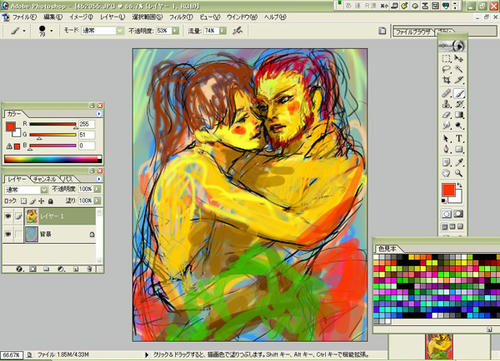
Task: Hide the レイヤー 1 layer with eye icon
Action: coord(8,216)
